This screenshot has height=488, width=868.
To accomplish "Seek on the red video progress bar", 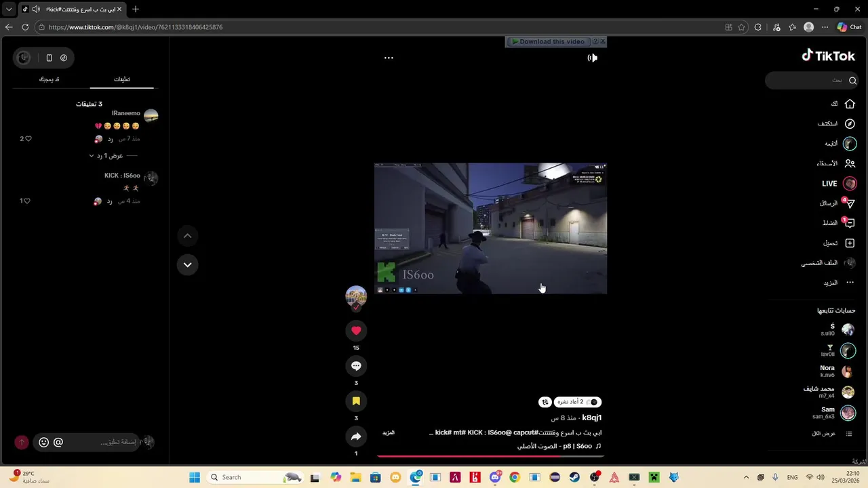I will pos(490,456).
